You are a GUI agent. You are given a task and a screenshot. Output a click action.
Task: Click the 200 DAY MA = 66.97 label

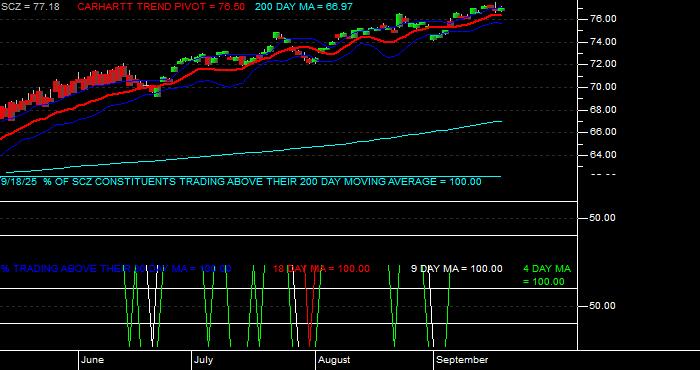pyautogui.click(x=304, y=7)
